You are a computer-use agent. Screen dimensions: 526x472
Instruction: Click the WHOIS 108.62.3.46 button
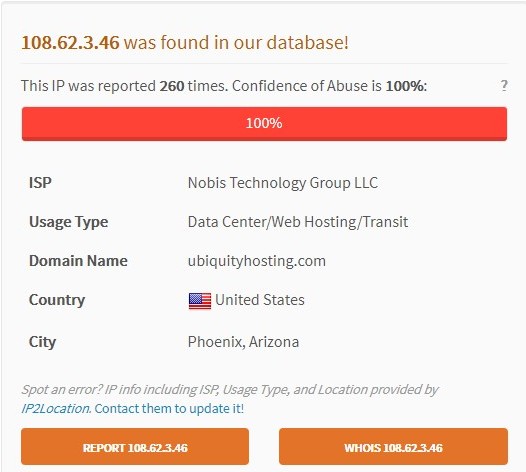(x=393, y=447)
